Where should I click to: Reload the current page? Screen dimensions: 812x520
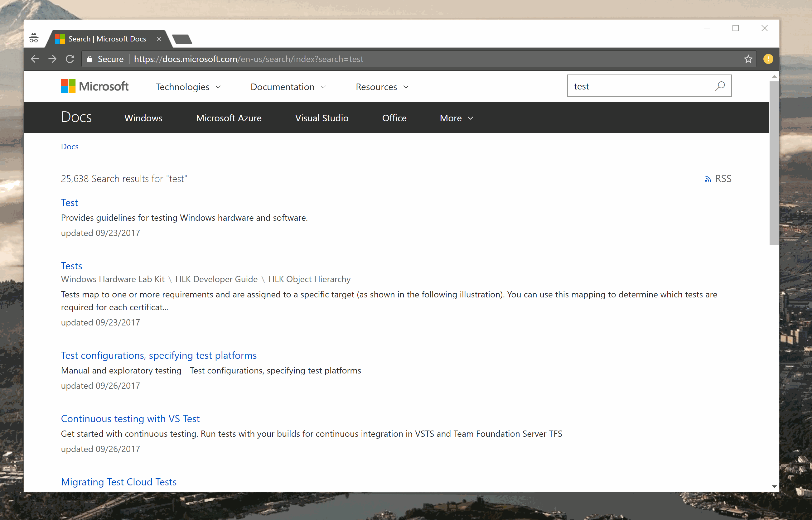tap(70, 59)
